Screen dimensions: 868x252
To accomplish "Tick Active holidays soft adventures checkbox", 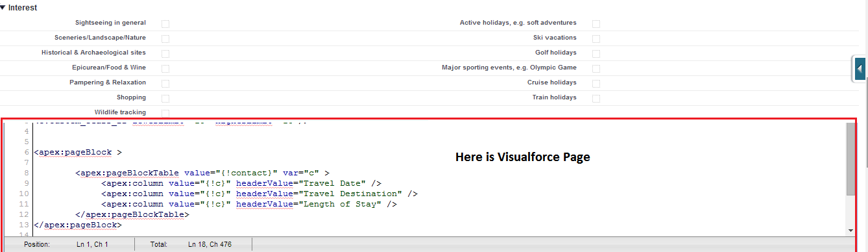I will [596, 23].
